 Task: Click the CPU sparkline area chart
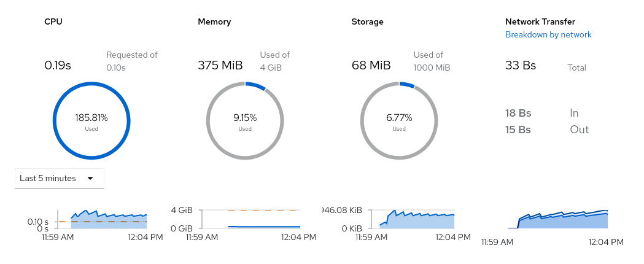click(x=109, y=222)
